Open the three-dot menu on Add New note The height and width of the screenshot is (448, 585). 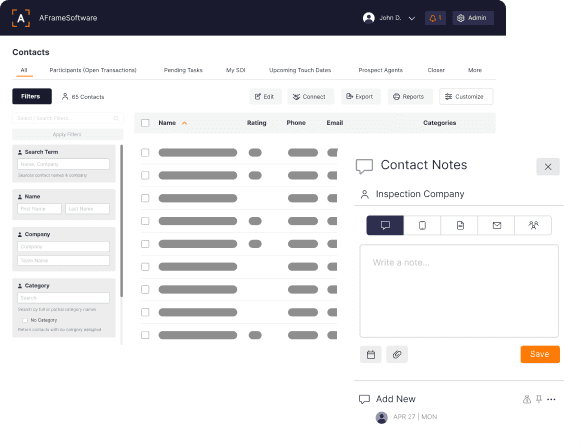click(551, 400)
